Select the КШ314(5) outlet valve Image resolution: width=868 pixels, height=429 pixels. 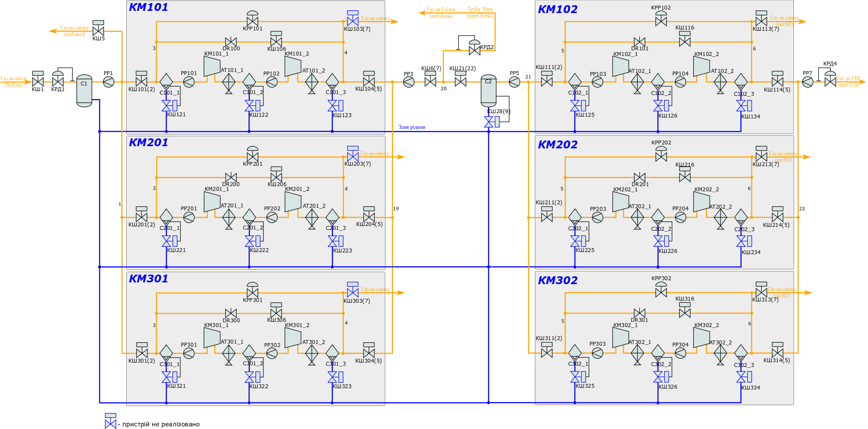(x=777, y=352)
